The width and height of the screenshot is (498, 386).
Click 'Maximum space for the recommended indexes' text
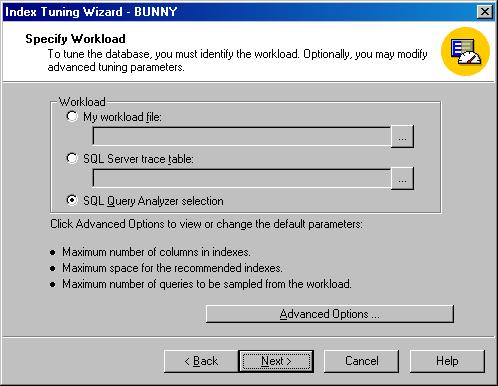(x=172, y=268)
